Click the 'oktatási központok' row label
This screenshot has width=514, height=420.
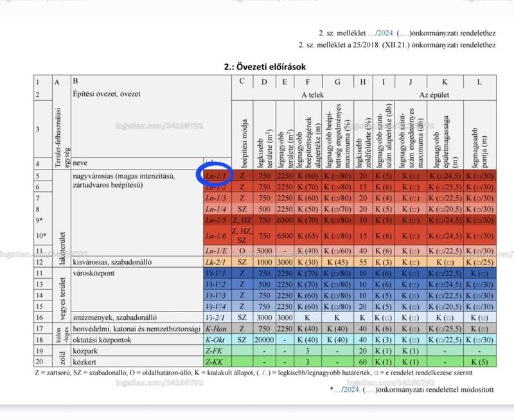tap(102, 340)
